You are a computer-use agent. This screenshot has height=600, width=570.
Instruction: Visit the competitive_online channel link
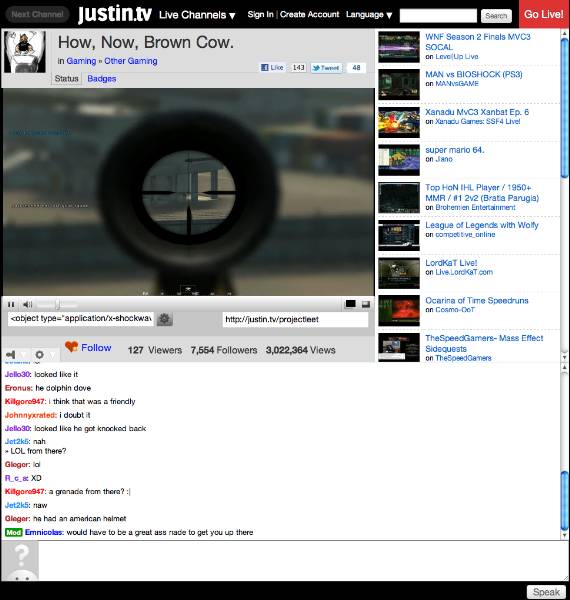(465, 235)
